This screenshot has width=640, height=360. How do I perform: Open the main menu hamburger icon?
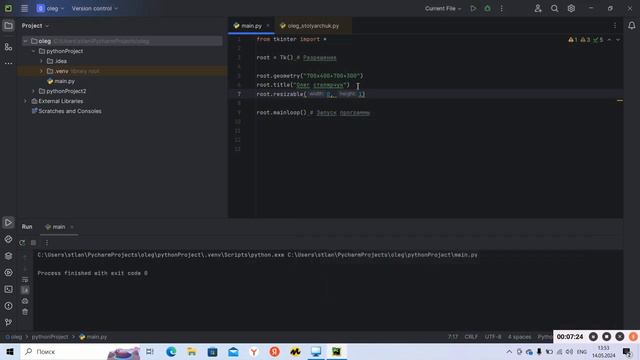pos(24,8)
